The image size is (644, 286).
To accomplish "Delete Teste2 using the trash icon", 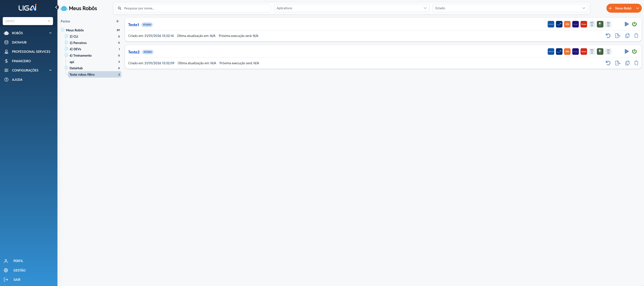I will (x=636, y=63).
